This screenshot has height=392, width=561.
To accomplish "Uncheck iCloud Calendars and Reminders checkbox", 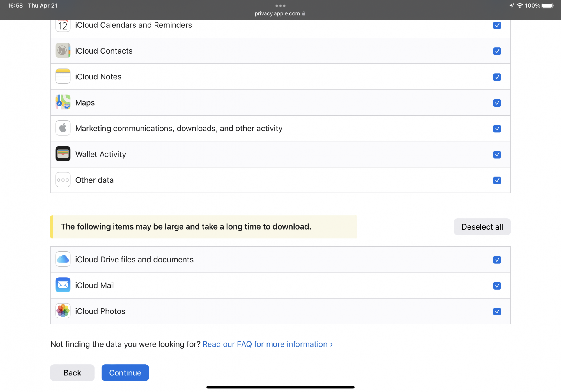I will (x=497, y=25).
